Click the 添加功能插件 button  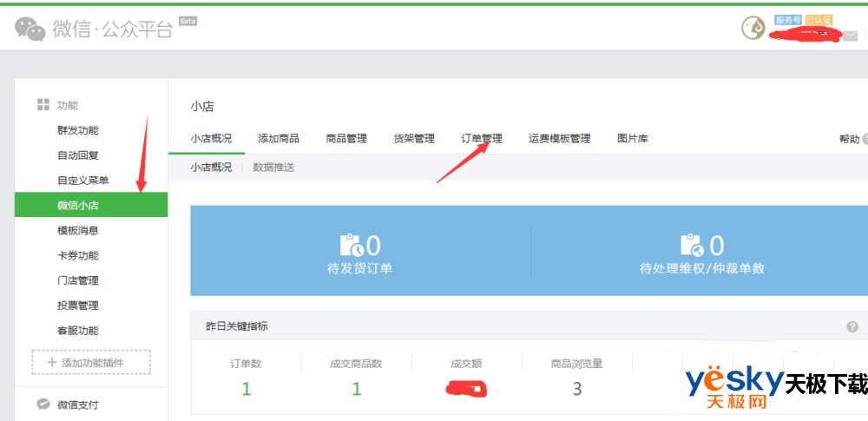point(91,362)
